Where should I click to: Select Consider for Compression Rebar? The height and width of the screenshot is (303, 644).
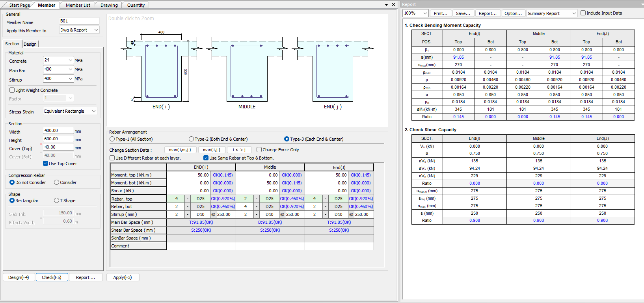[x=57, y=182]
